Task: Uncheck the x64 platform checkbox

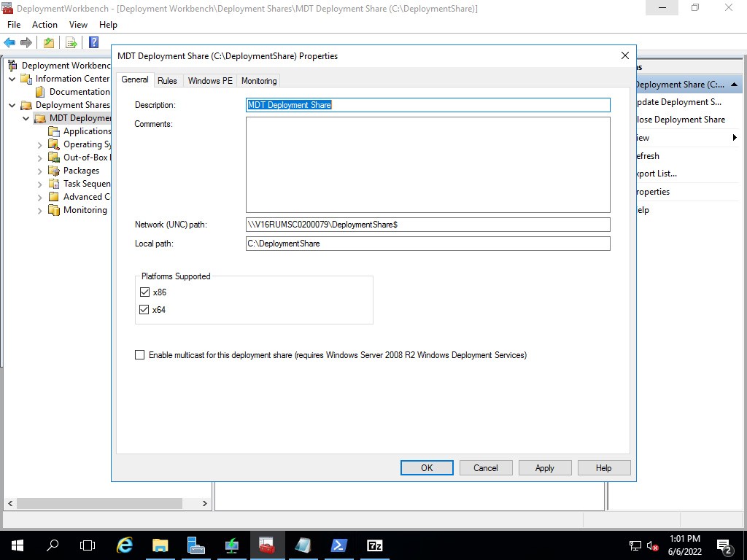Action: 144,310
